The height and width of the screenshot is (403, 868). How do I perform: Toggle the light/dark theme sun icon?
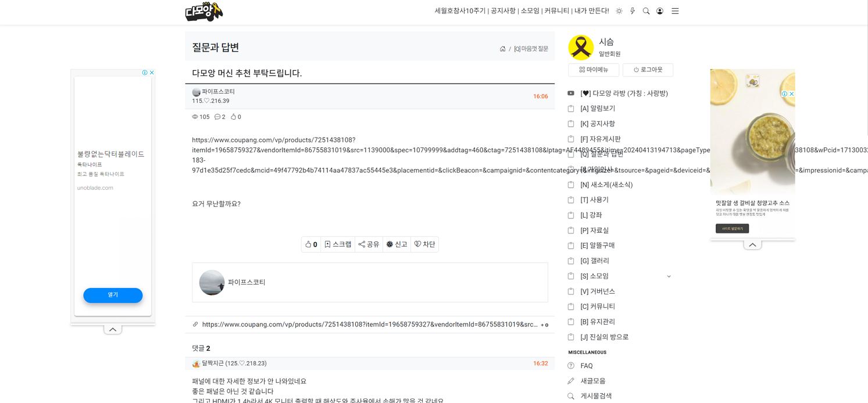pyautogui.click(x=619, y=11)
